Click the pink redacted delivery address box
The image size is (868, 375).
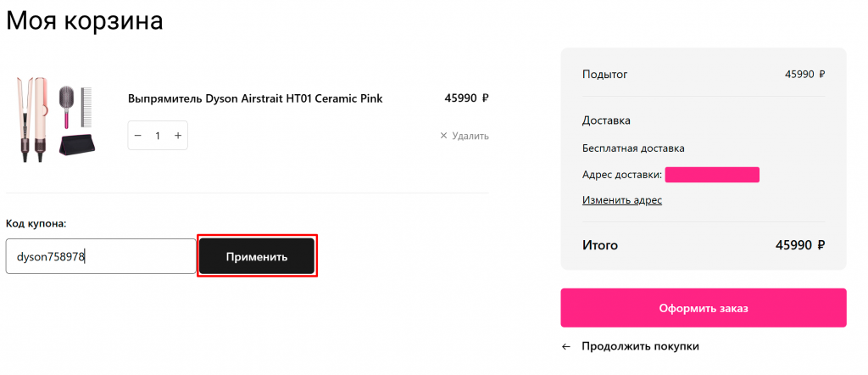(x=712, y=175)
